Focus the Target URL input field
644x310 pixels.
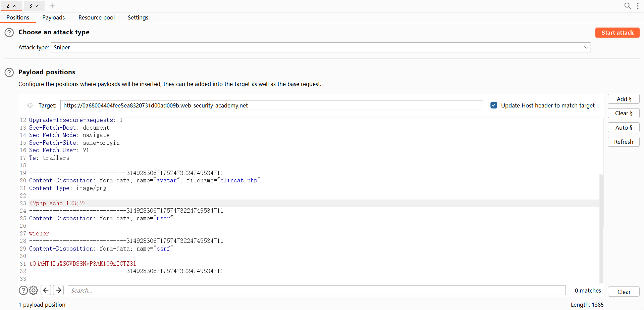[x=271, y=105]
